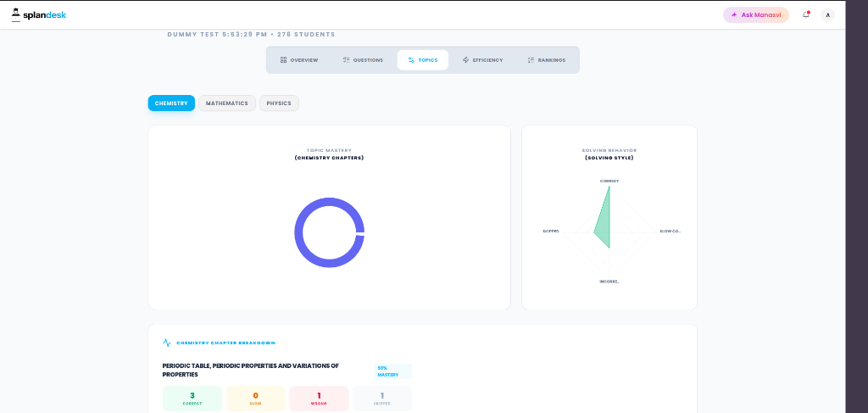Click the splandesk logo
868x413 pixels.
pos(39,15)
